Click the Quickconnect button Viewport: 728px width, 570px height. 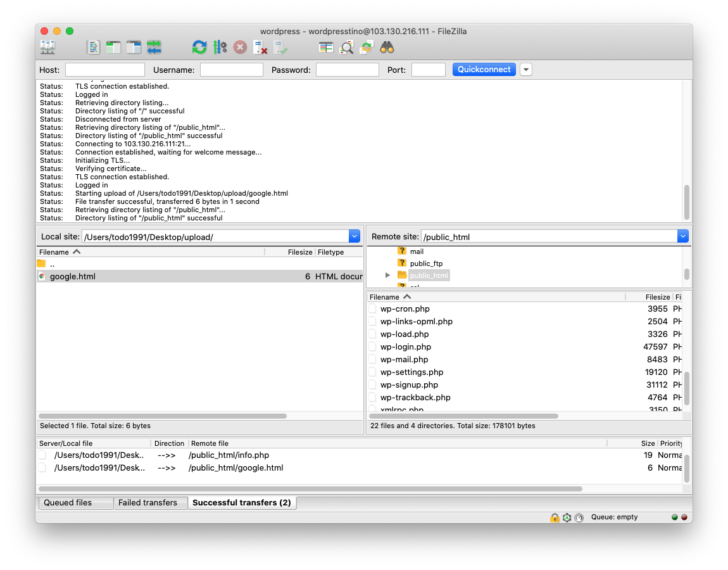click(x=484, y=70)
